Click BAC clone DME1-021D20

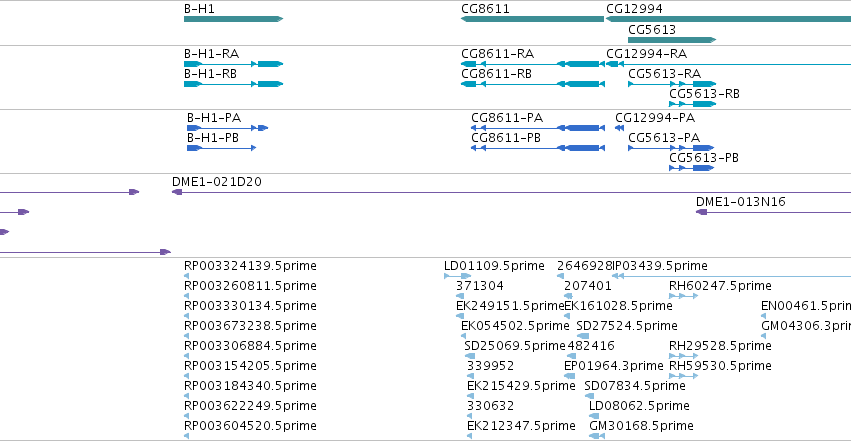pos(511,192)
